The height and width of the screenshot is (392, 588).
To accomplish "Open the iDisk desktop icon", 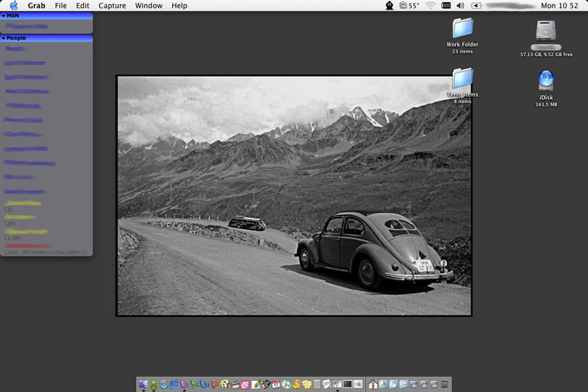I will coord(546,81).
